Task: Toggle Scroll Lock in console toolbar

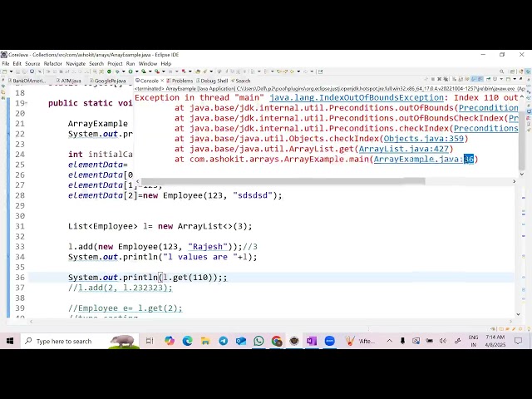Action: click(461, 79)
